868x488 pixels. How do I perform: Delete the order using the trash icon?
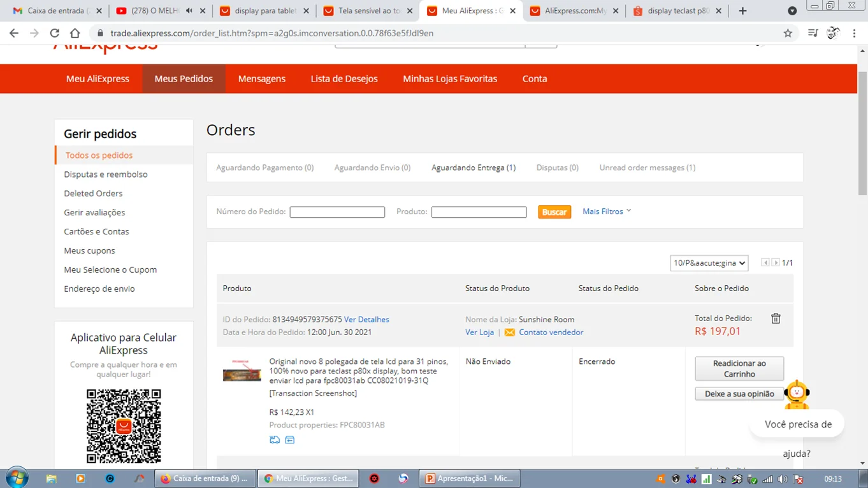[776, 319]
